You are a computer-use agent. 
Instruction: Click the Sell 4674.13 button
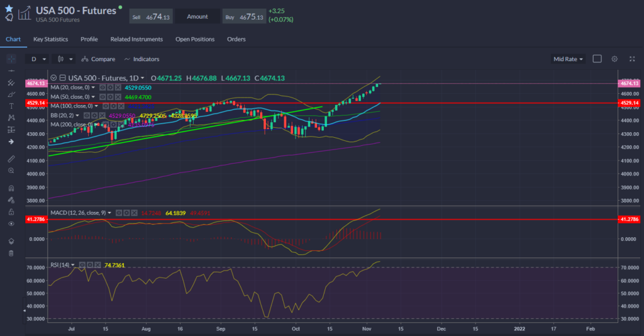(x=151, y=16)
